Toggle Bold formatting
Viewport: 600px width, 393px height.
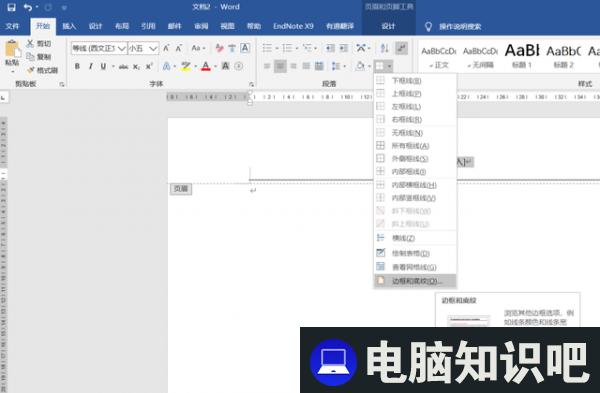(x=77, y=67)
